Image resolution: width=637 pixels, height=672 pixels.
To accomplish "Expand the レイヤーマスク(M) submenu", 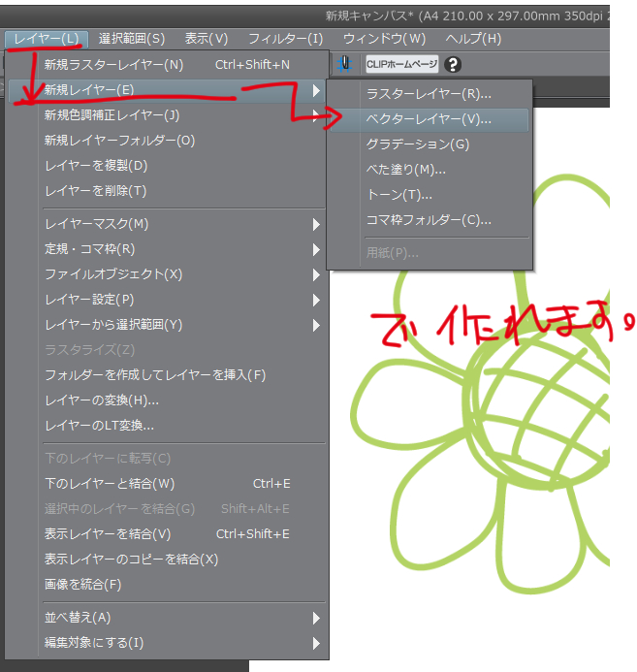I will pos(97,224).
